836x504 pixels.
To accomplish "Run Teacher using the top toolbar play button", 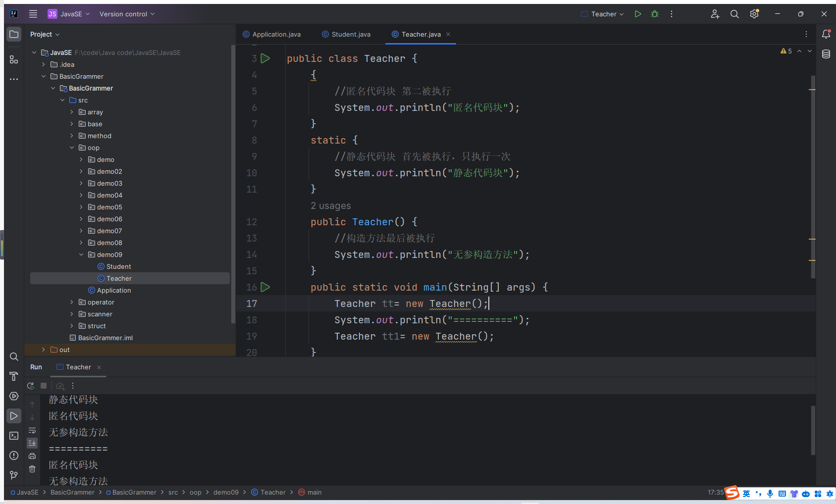I will [x=638, y=14].
